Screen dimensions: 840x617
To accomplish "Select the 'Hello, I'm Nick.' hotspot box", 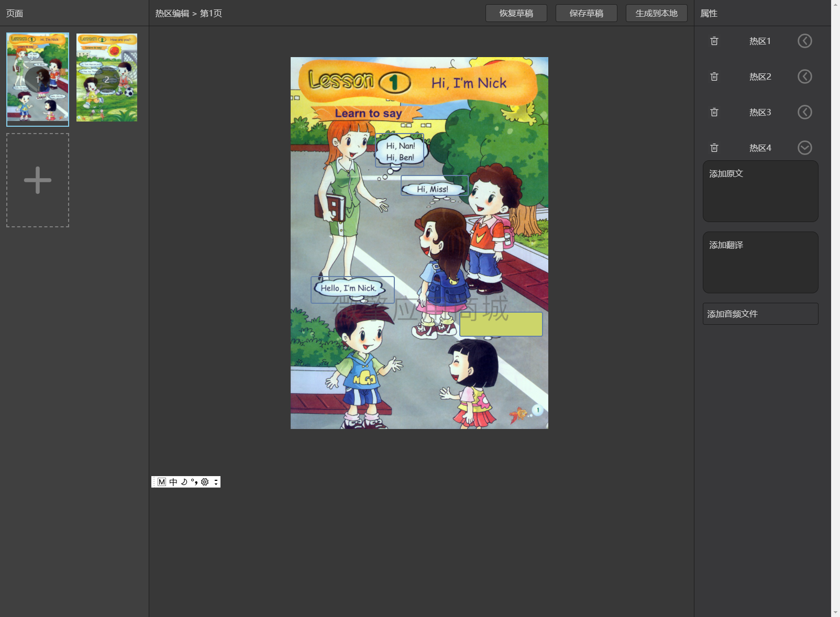I will pyautogui.click(x=352, y=290).
